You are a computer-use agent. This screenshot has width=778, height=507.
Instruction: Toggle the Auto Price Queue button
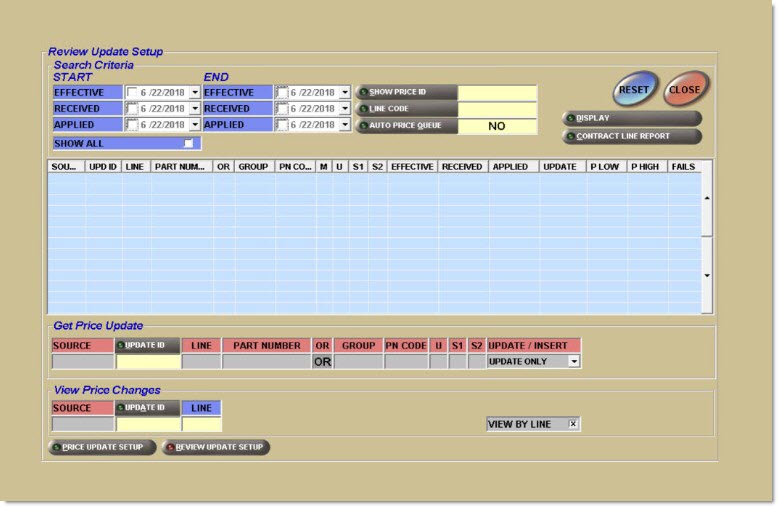[x=407, y=126]
